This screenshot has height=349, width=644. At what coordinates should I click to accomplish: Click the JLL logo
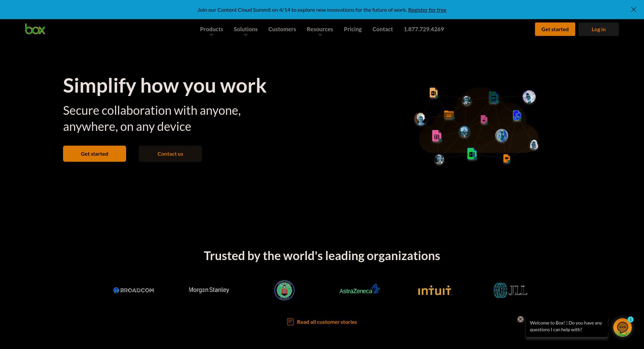(x=510, y=290)
